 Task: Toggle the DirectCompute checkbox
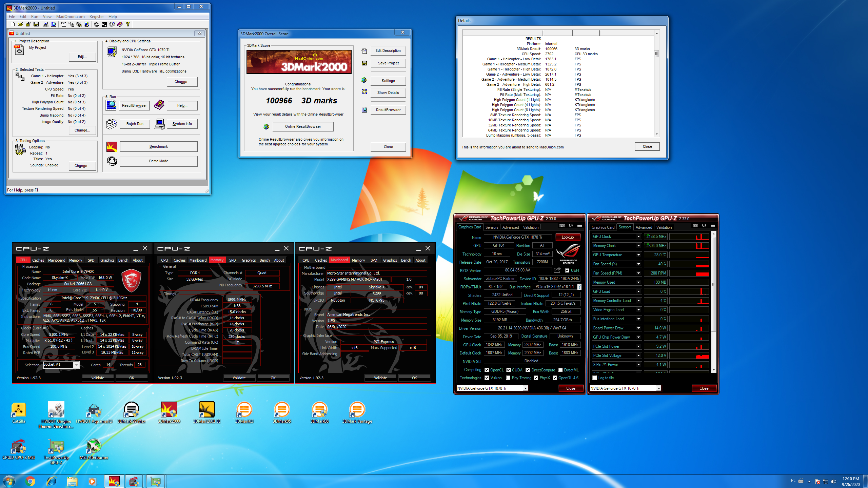[x=528, y=370]
